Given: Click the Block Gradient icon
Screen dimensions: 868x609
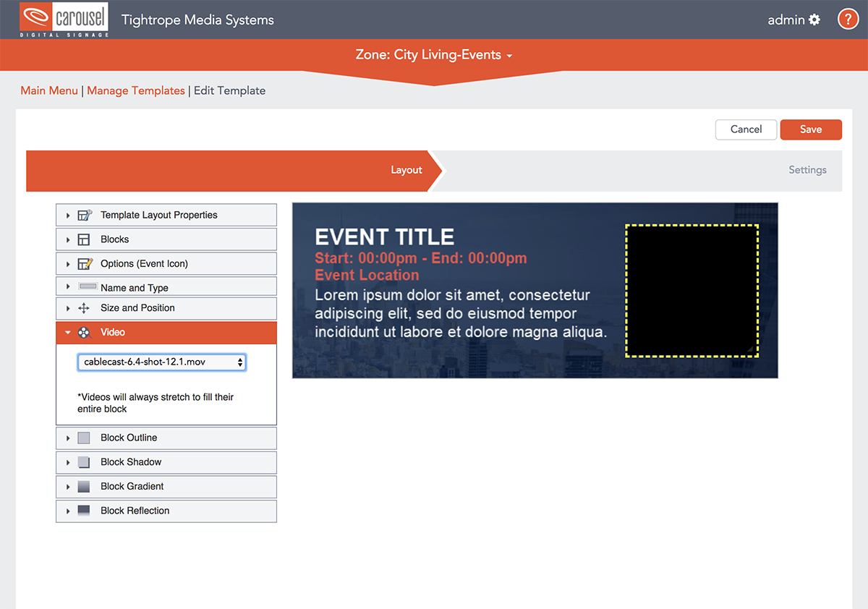Looking at the screenshot, I should 84,487.
